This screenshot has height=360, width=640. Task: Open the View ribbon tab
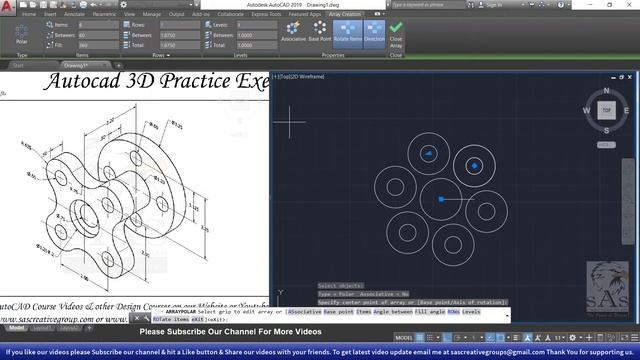click(129, 14)
